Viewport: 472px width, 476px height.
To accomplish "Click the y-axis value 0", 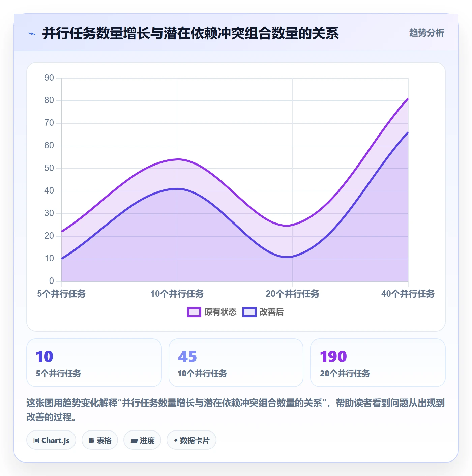I will (52, 281).
